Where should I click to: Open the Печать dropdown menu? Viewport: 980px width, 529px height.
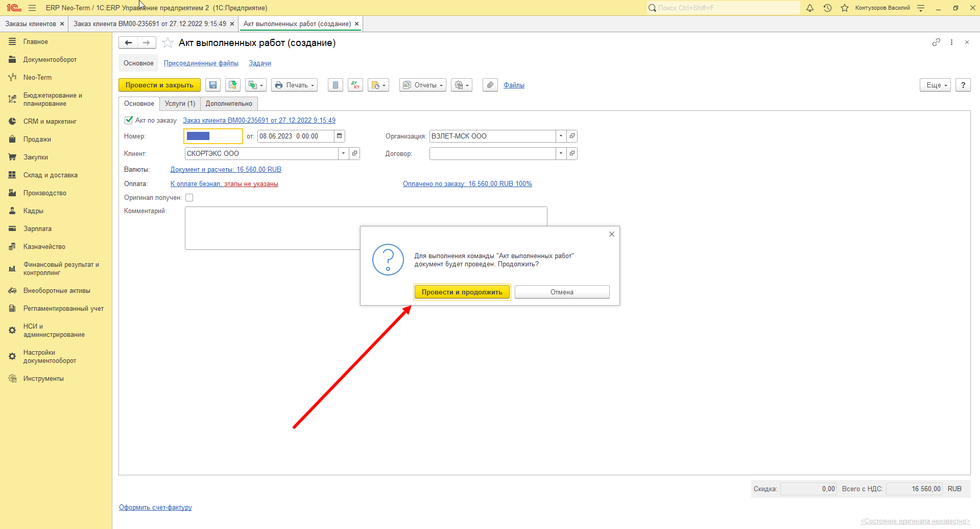294,85
